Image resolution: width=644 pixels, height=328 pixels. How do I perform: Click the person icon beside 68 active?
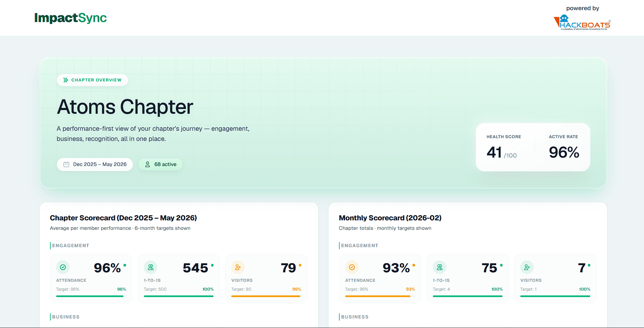[148, 164]
